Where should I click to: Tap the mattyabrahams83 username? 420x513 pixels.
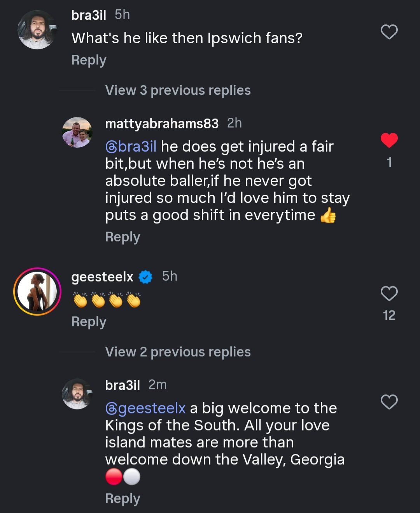point(162,124)
